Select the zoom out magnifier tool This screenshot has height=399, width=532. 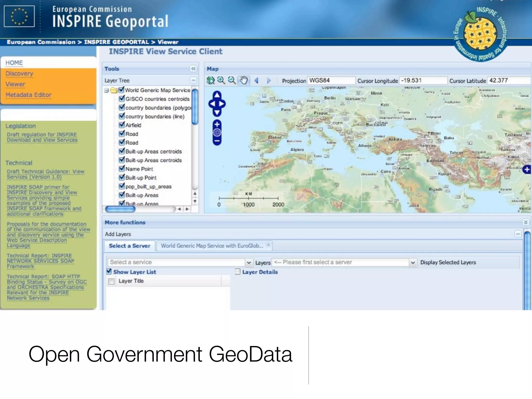[x=232, y=81]
